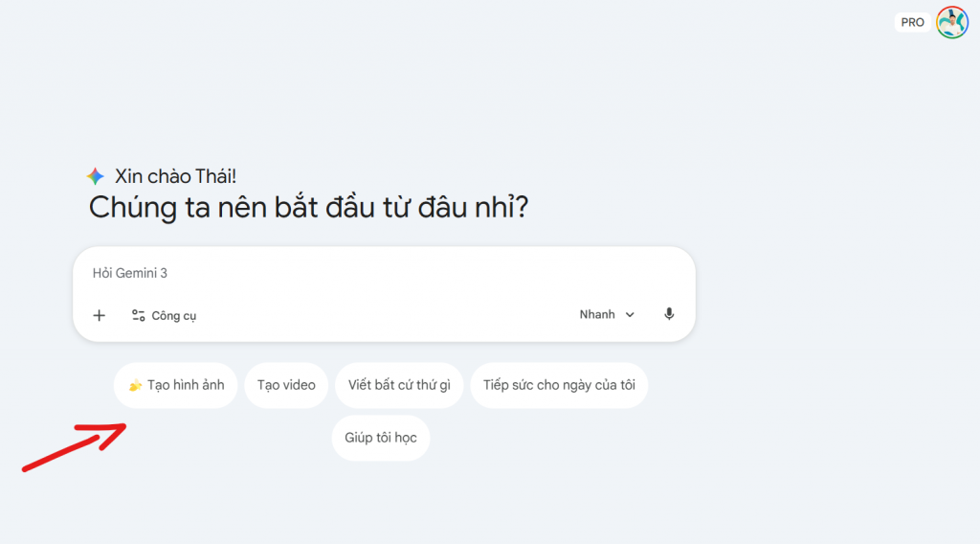Choose the Tạo video suggestion chip

click(x=286, y=386)
